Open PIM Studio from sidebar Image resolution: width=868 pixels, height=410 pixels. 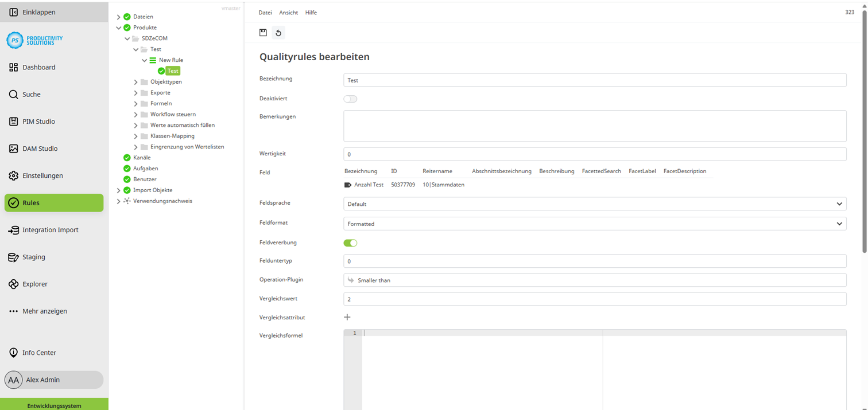tap(14, 122)
